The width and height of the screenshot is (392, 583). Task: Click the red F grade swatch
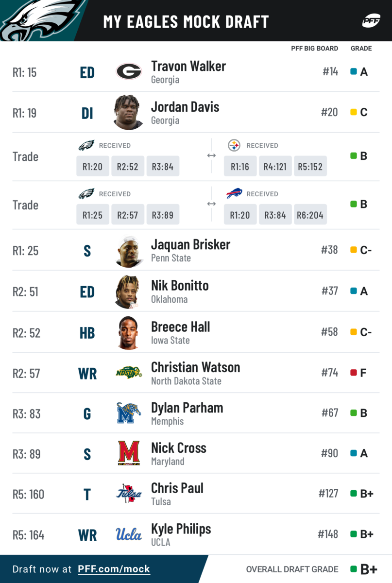point(354,373)
